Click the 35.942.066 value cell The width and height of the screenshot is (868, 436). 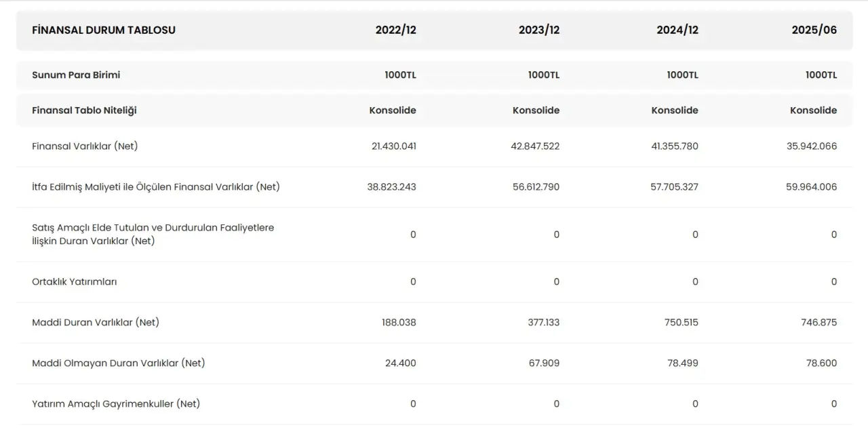(812, 146)
